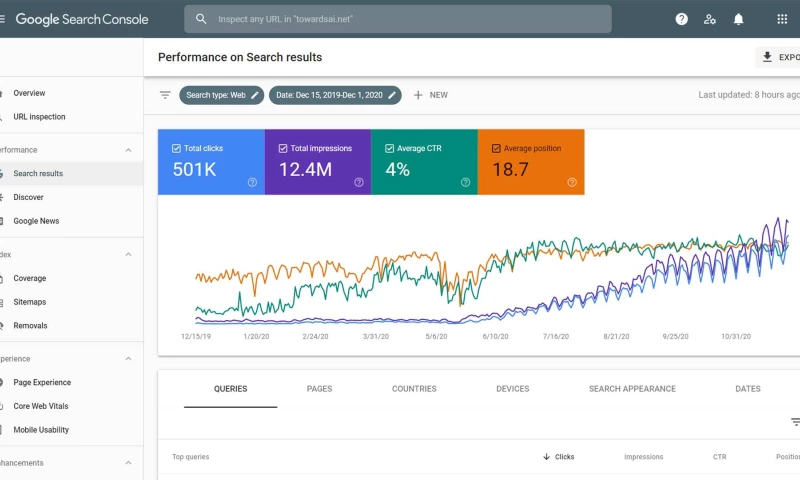The height and width of the screenshot is (480, 800).
Task: Click help icon on Total clicks card
Action: pyautogui.click(x=252, y=182)
